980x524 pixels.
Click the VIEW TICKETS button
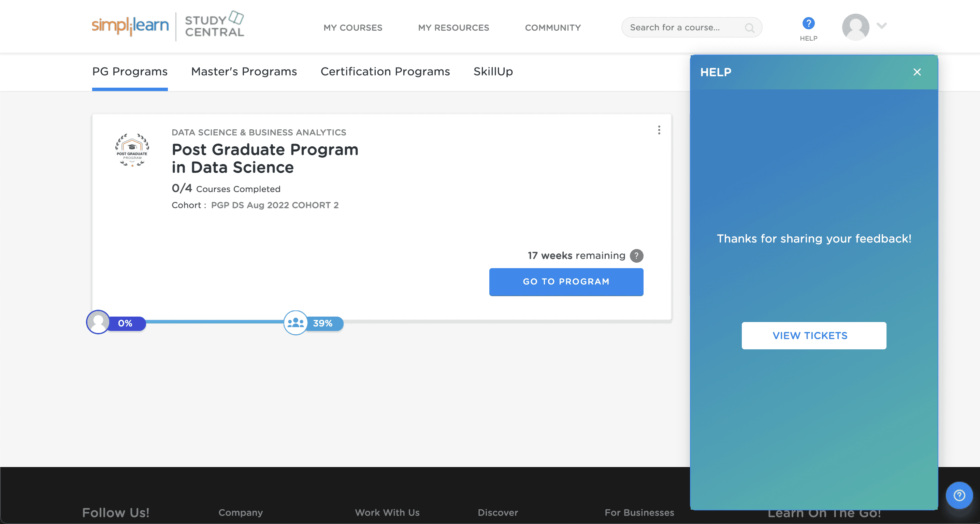(813, 336)
